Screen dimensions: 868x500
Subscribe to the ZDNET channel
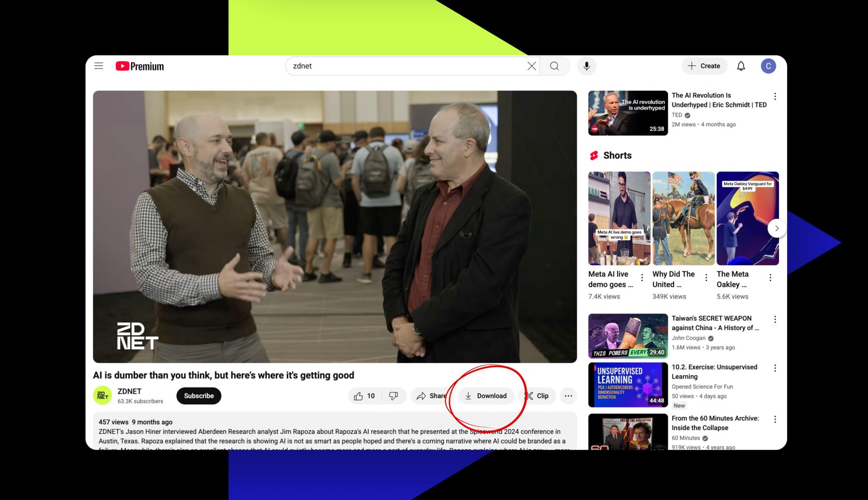[x=198, y=396]
